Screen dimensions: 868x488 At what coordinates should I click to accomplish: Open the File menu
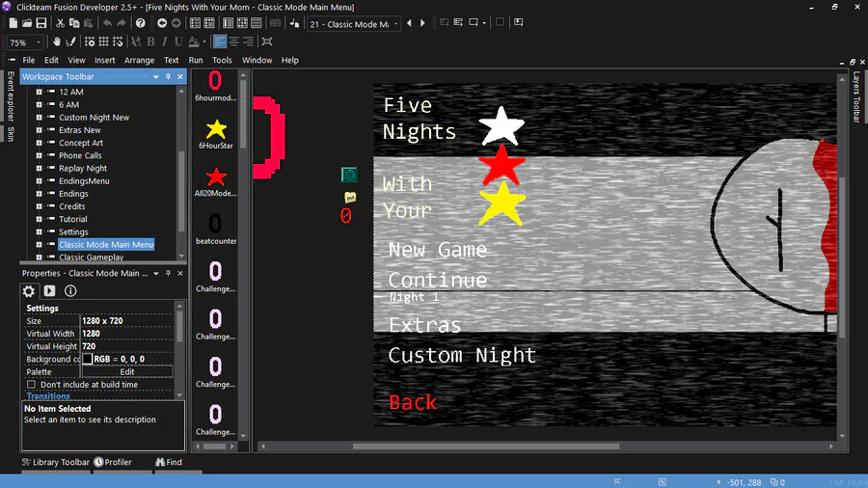pos(29,61)
